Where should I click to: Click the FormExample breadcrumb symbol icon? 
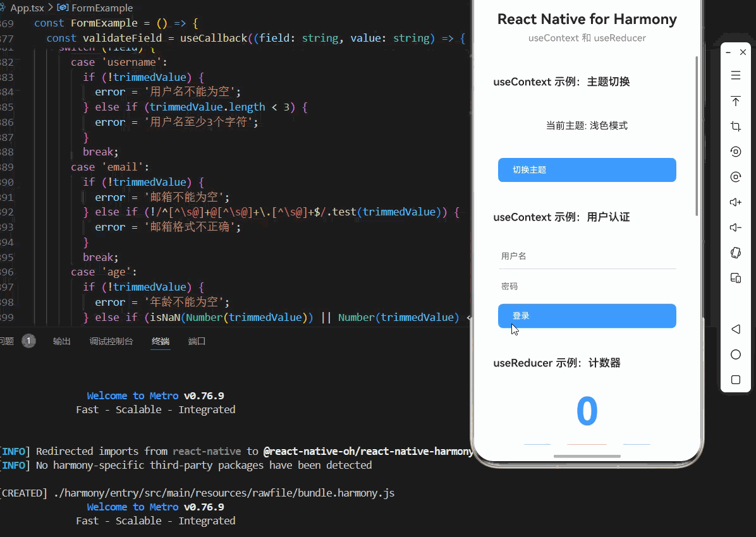point(63,8)
